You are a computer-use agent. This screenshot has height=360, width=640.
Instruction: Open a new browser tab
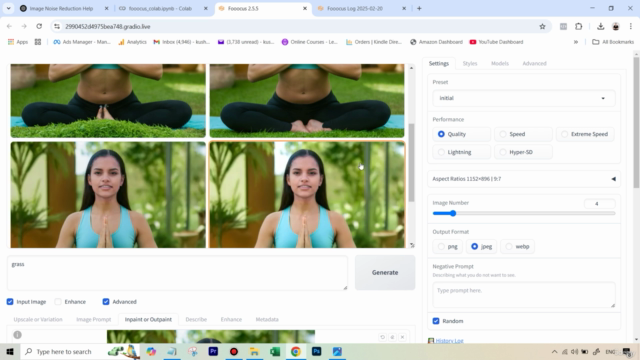pos(419,8)
